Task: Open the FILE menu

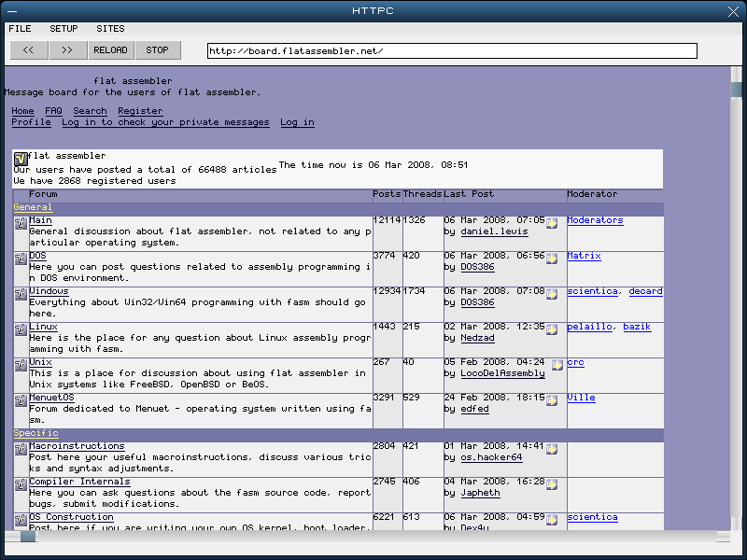Action: (20, 29)
